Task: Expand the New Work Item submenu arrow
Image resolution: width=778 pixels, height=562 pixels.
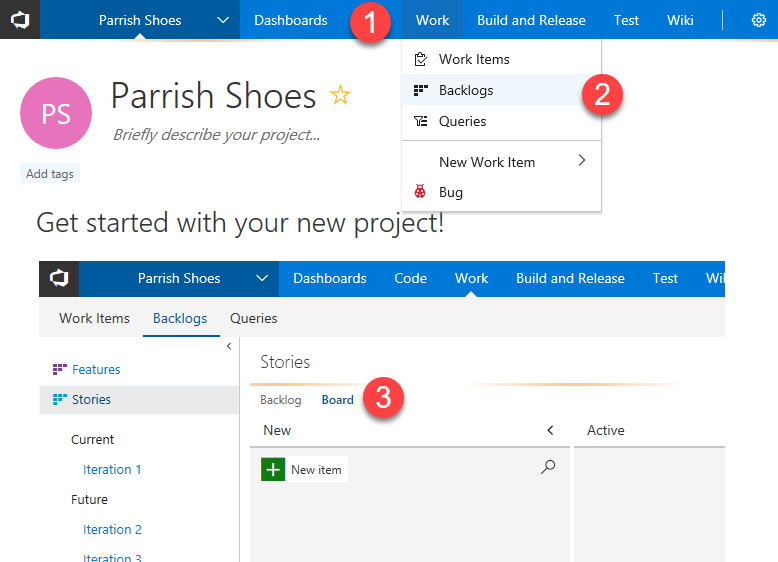Action: pos(582,161)
